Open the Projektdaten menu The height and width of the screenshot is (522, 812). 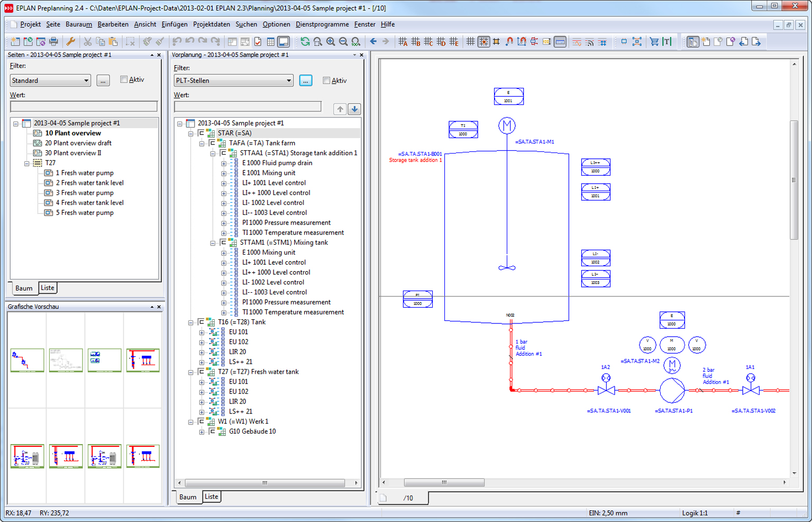tap(211, 24)
